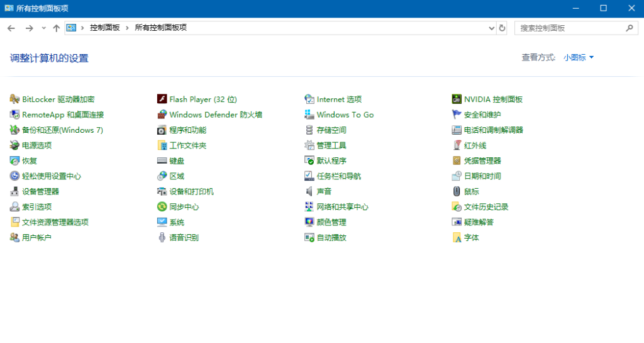Click the 设备管理器 icon
644x343 pixels.
(x=14, y=191)
